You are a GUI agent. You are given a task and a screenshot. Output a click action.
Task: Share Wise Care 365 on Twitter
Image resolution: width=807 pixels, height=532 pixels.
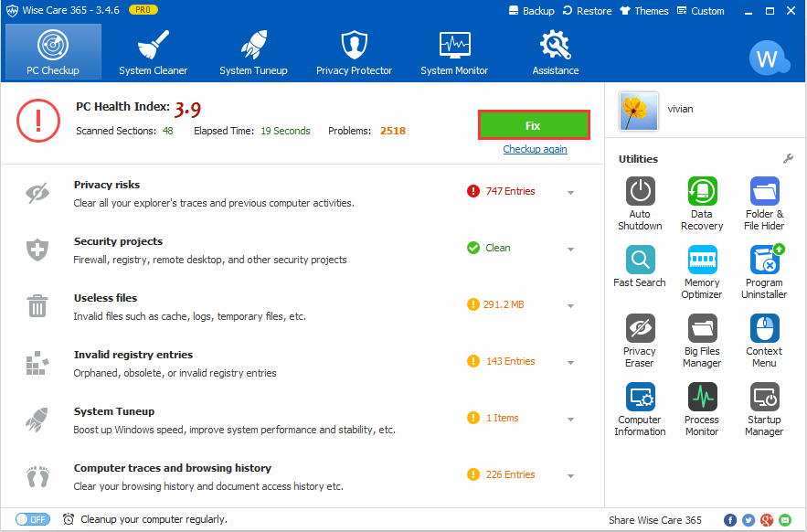tap(749, 520)
